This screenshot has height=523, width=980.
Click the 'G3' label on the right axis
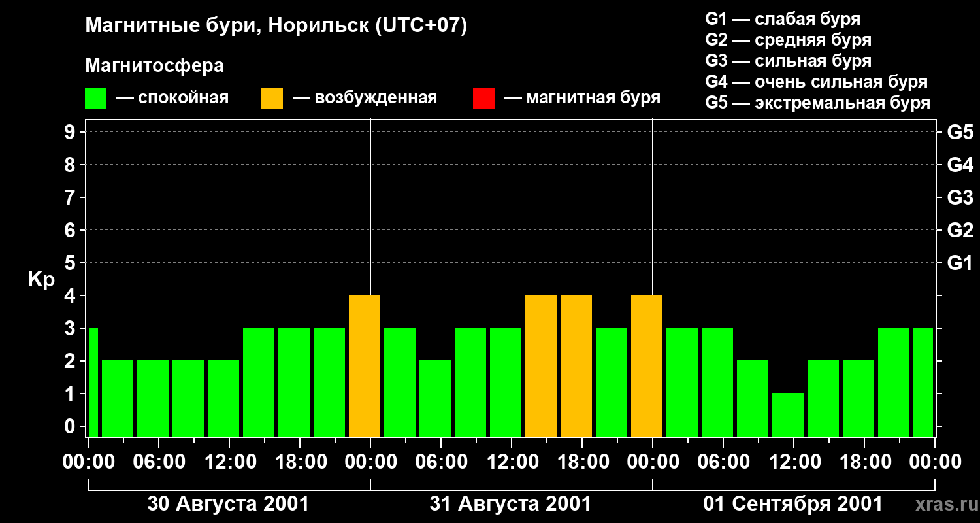coord(960,198)
